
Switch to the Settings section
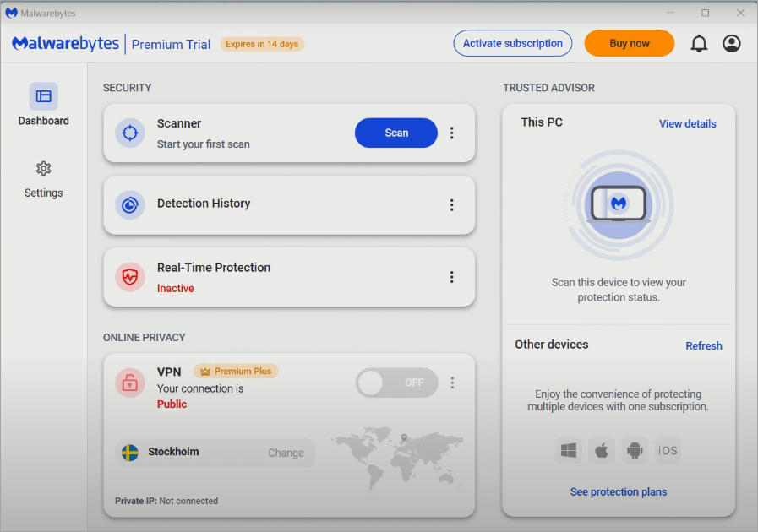43,179
